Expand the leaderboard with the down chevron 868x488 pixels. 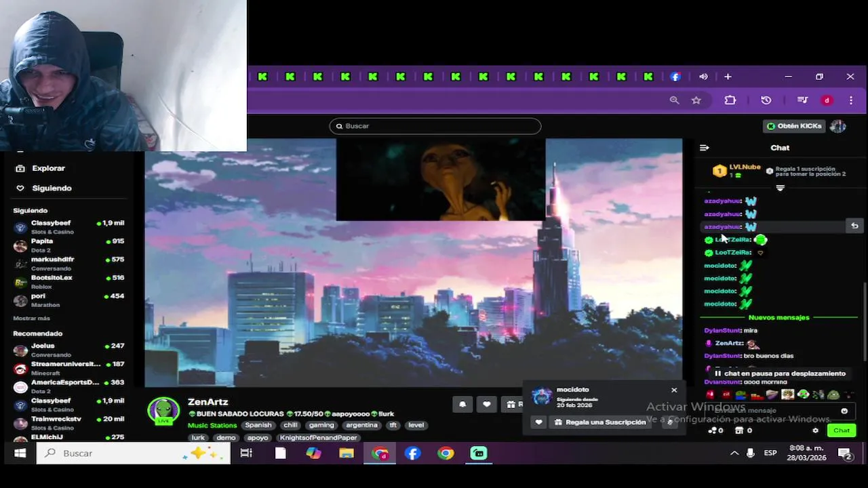pyautogui.click(x=780, y=188)
